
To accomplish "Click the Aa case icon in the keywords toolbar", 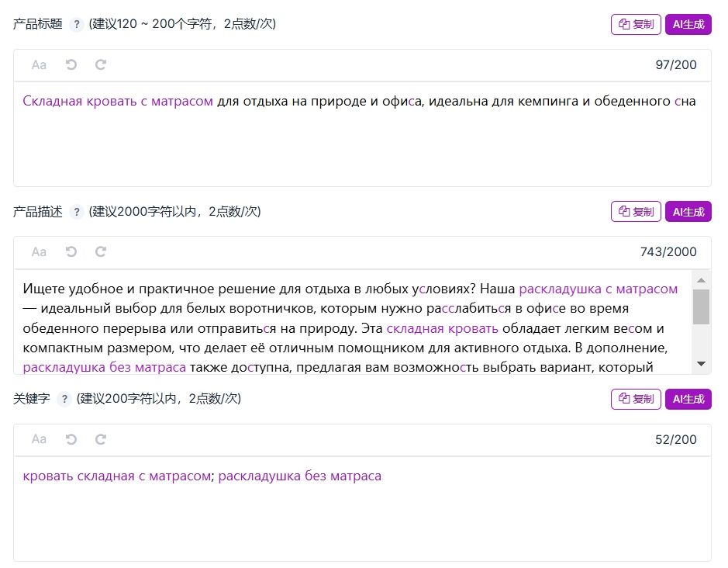I will click(39, 440).
